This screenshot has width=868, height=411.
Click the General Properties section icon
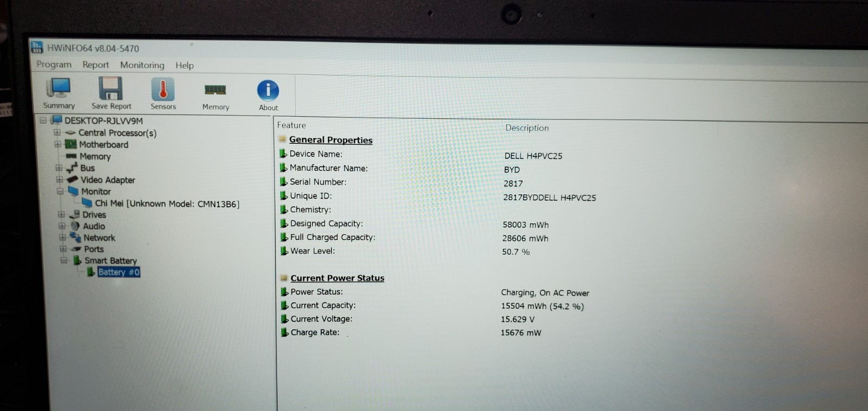[283, 139]
